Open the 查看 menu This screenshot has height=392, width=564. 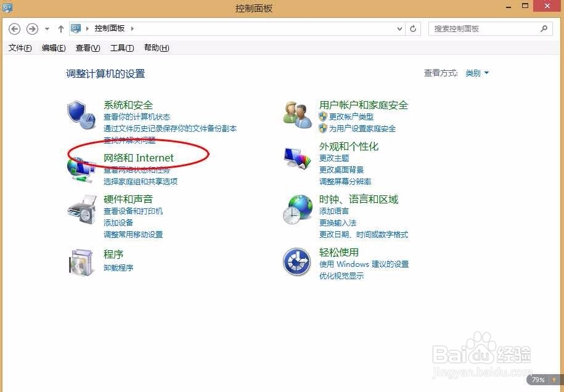tap(87, 47)
